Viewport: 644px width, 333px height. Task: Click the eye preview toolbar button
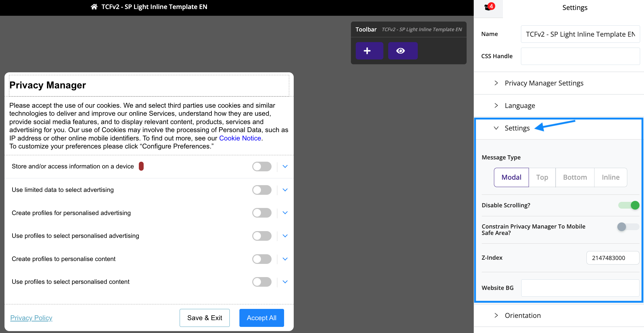[403, 51]
